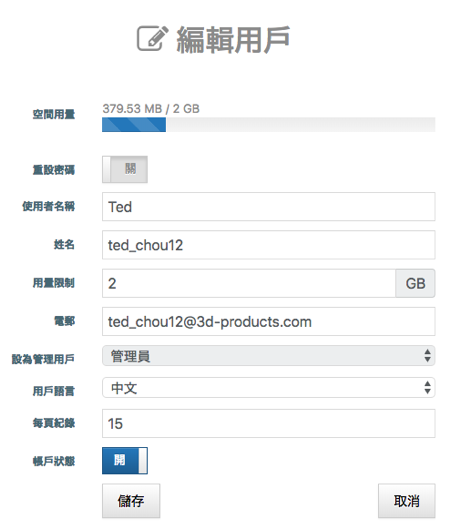Open the 設為管理用戶 dropdown showing 管理員
This screenshot has width=451, height=531.
(x=269, y=356)
